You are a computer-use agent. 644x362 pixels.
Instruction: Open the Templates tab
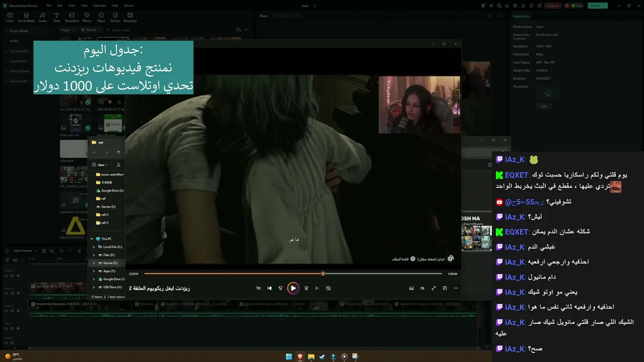point(130,18)
